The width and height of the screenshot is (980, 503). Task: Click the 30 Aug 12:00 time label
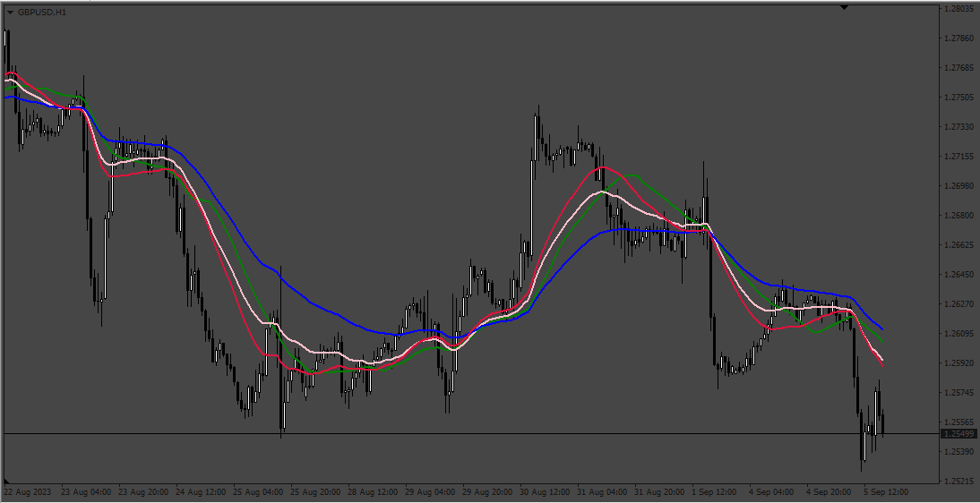545,491
